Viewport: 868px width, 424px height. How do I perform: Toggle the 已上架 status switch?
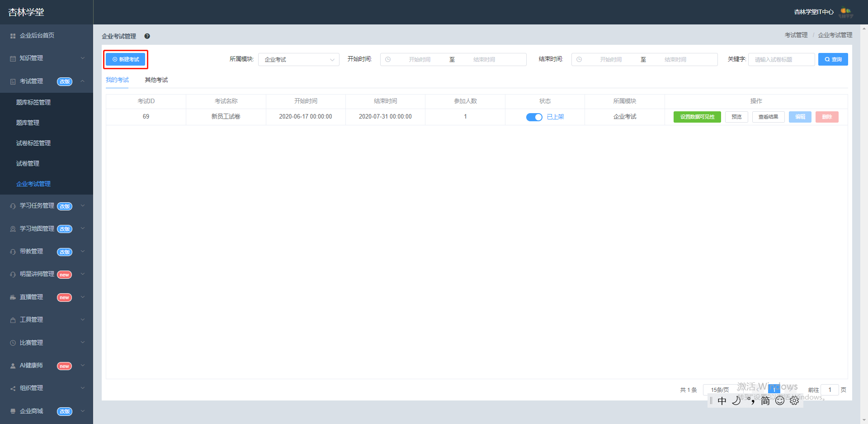pos(534,117)
